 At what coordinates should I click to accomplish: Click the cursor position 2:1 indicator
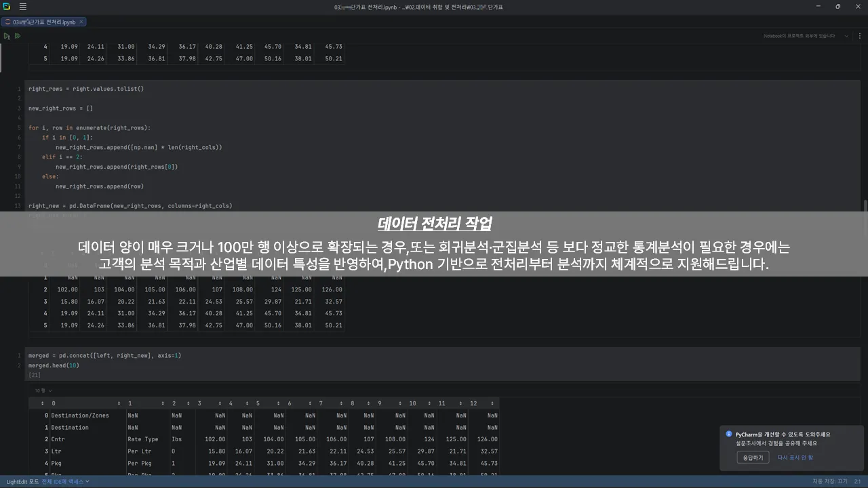[x=857, y=481]
